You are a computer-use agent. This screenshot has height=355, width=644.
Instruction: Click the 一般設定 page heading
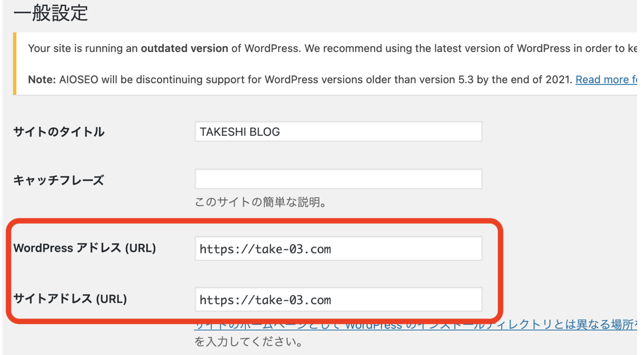click(51, 13)
